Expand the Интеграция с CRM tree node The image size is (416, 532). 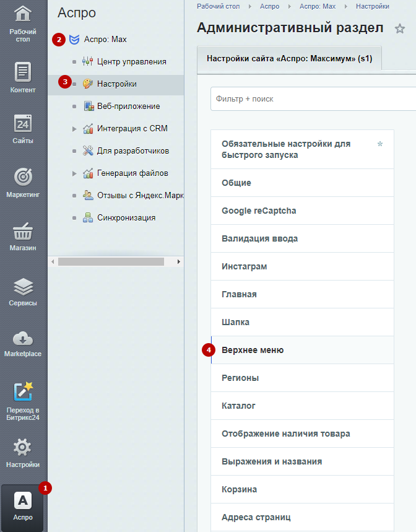74,129
